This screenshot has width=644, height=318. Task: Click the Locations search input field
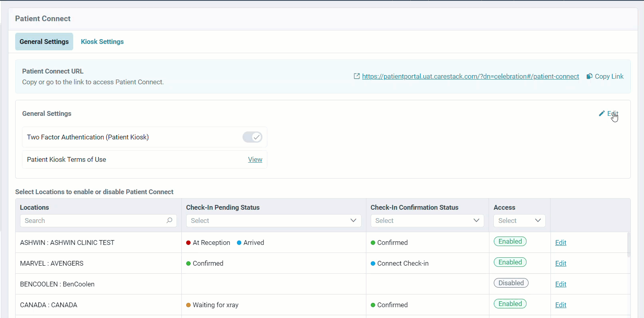94,221
